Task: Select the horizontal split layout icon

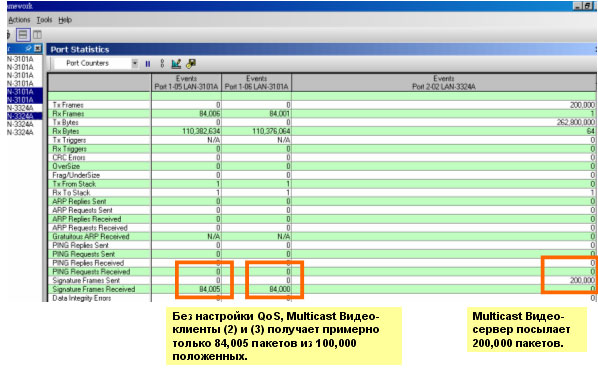Action: [x=23, y=35]
